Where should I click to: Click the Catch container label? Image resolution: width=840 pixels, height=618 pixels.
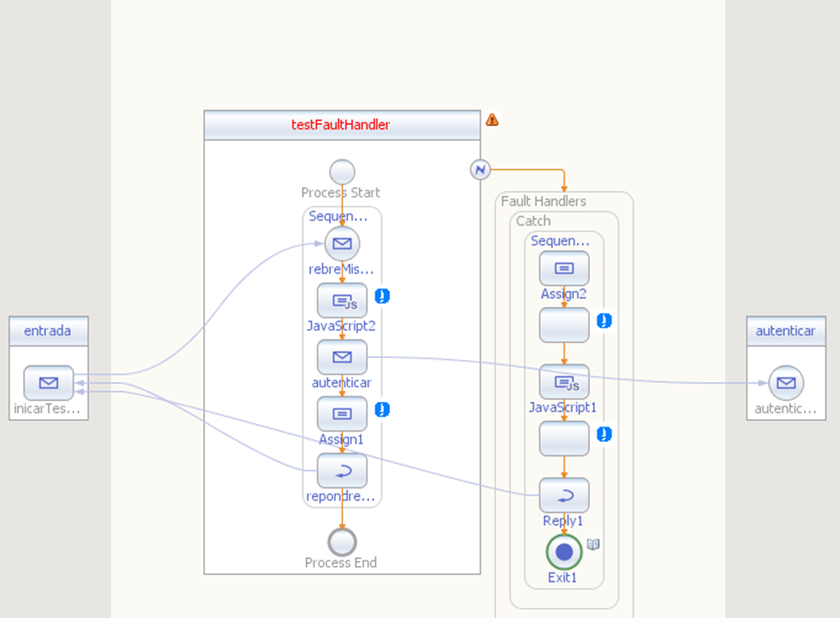point(533,221)
